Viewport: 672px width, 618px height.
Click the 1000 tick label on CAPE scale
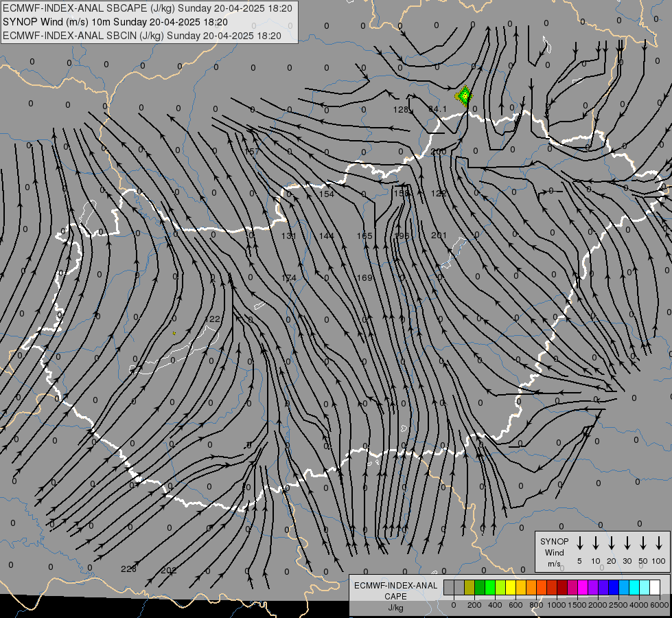tap(556, 605)
